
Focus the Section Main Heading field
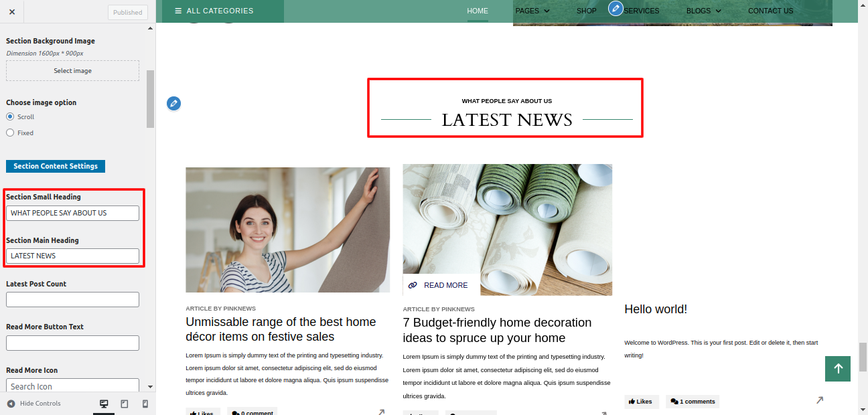pos(72,256)
